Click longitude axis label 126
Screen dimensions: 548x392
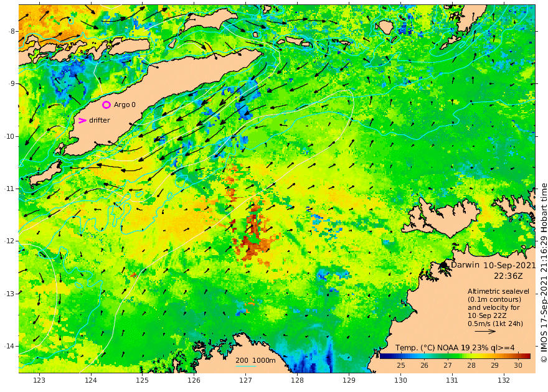[x=194, y=380]
